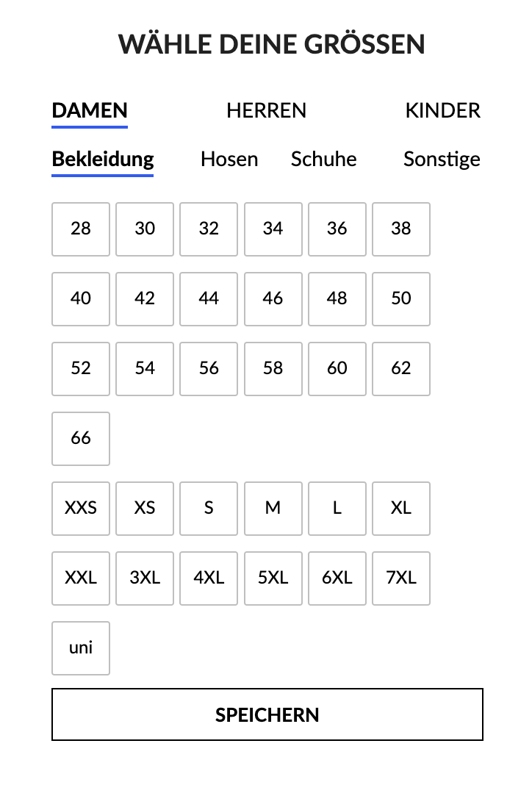Toggle size 28
Viewport: 532px width, 785px height.
point(81,229)
